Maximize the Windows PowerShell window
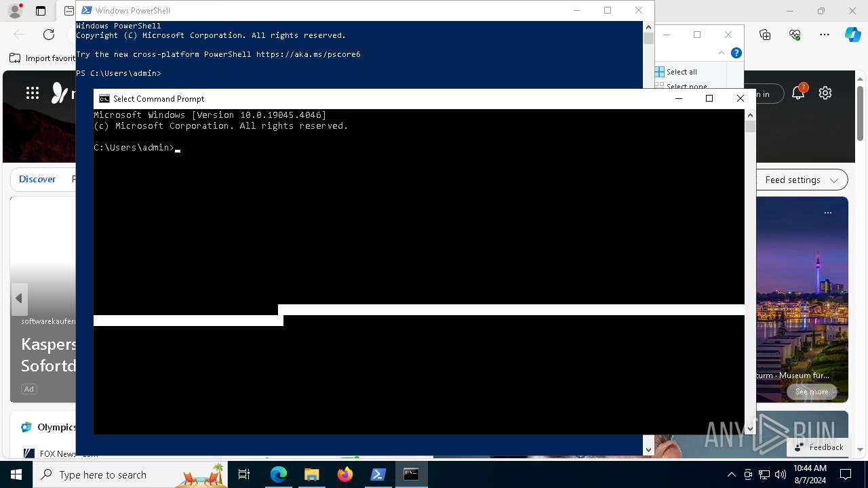This screenshot has width=868, height=488. click(x=608, y=10)
